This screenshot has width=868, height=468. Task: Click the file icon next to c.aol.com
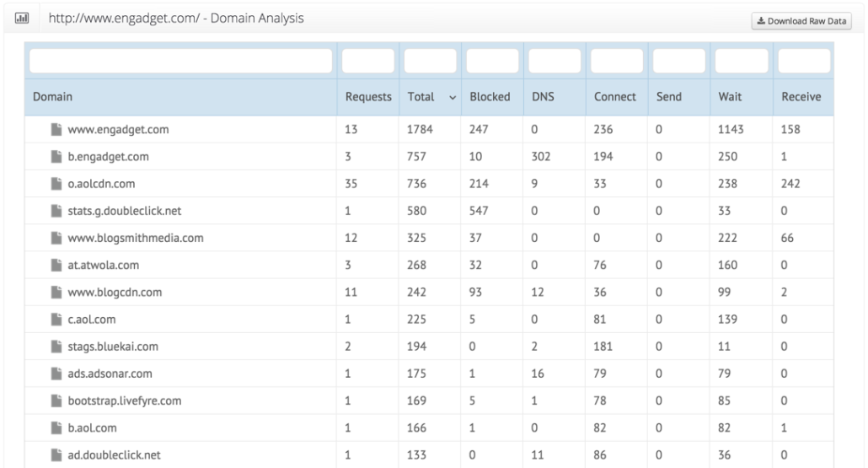point(56,320)
